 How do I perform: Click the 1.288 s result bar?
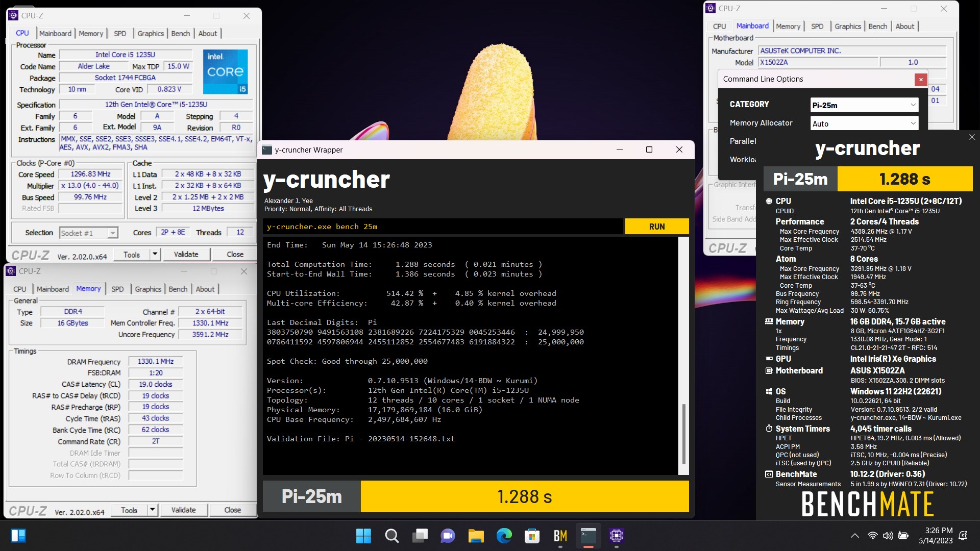point(525,496)
